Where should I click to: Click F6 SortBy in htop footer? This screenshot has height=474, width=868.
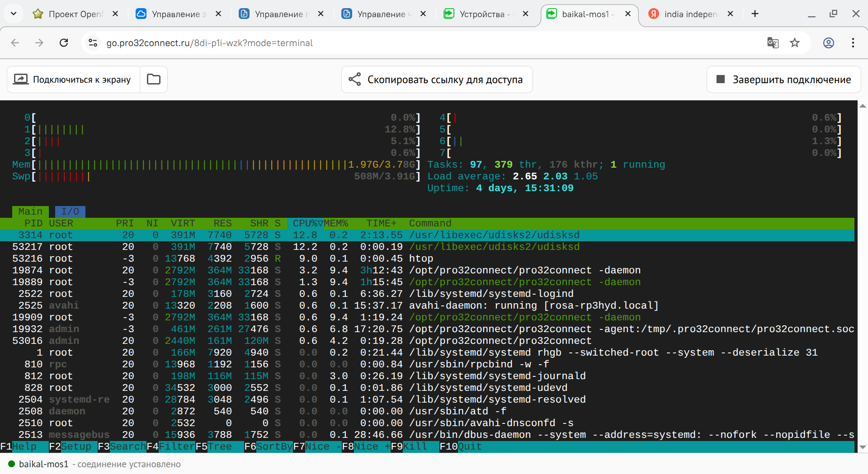[269, 446]
